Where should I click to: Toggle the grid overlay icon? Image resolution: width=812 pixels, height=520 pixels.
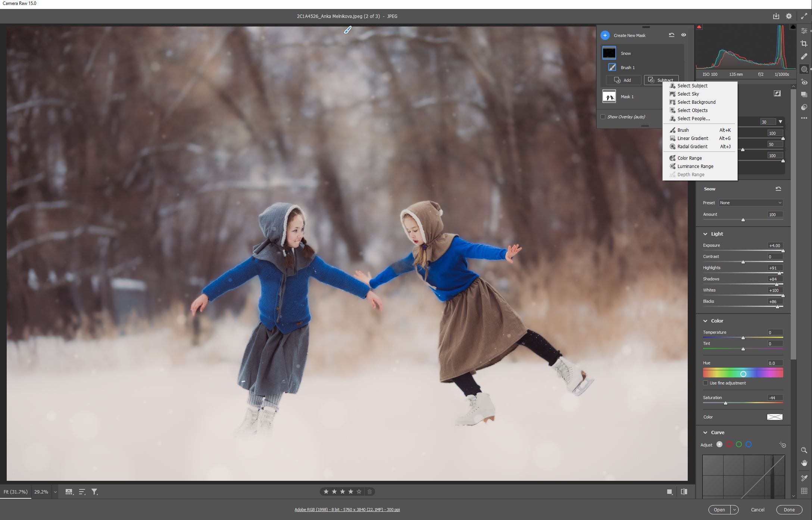(x=804, y=491)
